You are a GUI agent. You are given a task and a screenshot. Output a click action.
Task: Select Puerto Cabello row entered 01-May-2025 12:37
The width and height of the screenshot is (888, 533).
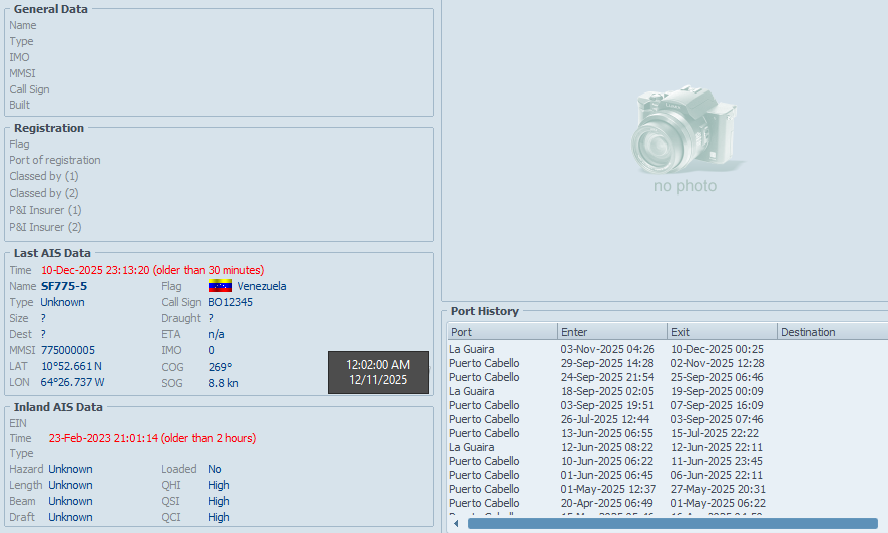[x=668, y=489]
